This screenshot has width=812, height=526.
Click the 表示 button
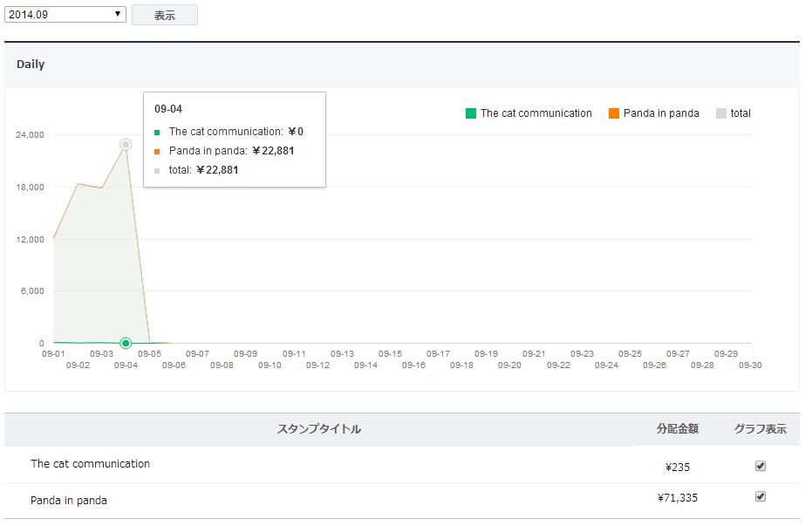coord(165,15)
